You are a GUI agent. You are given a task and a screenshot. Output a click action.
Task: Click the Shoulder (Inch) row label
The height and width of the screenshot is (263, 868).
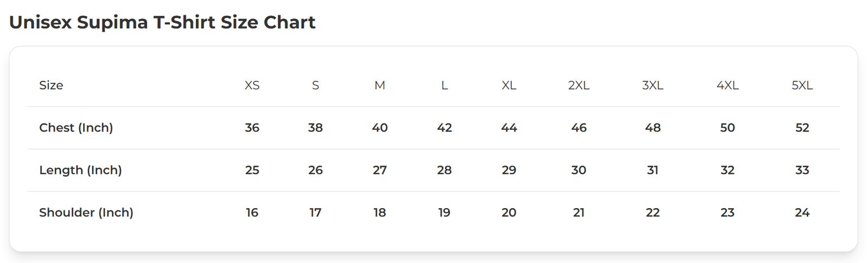pyautogui.click(x=86, y=212)
